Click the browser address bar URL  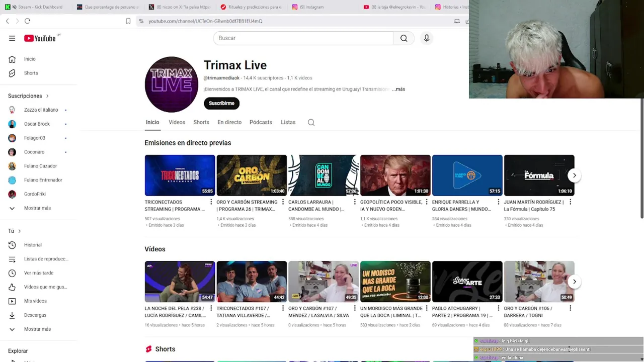205,21
